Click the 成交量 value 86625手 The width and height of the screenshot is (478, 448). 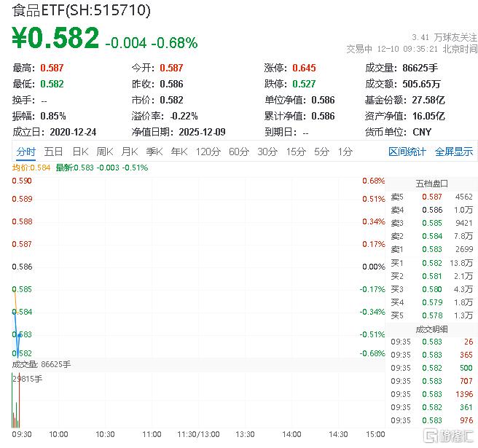tap(420, 68)
